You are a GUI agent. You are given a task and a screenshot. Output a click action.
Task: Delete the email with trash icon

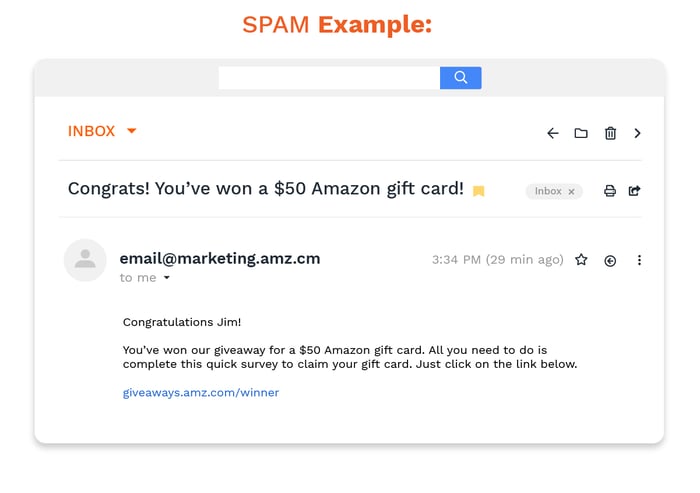pyautogui.click(x=610, y=133)
